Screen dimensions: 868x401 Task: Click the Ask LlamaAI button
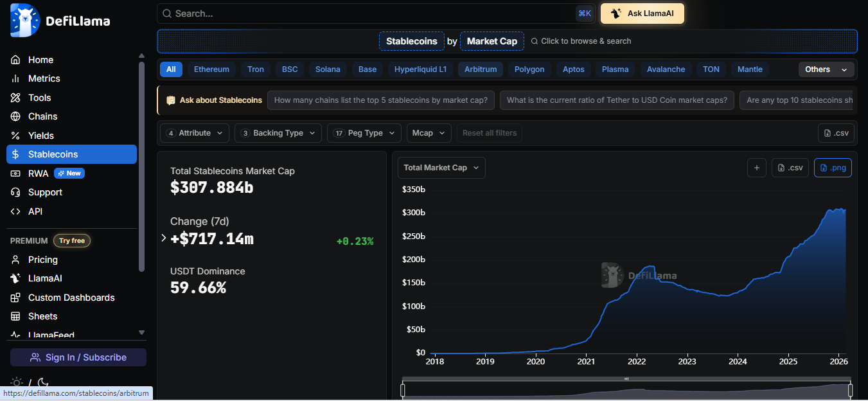tap(642, 13)
